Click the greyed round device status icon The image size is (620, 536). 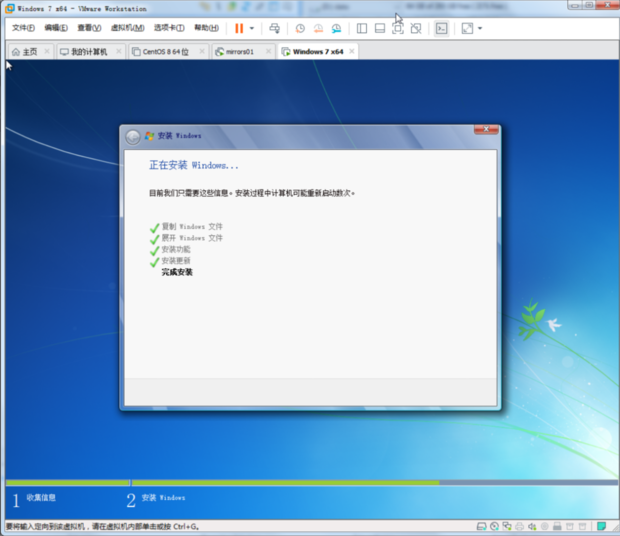click(544, 526)
